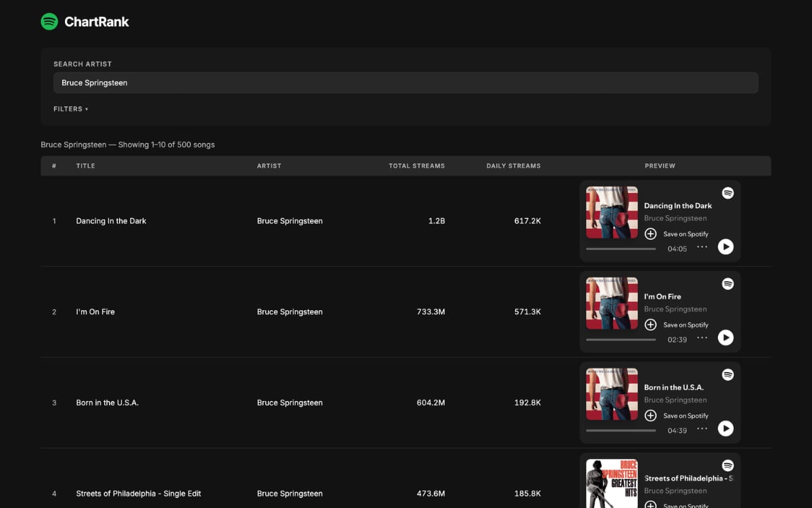Click Save on Spotify for I'm On Fire
The image size is (812, 508).
tap(686, 324)
